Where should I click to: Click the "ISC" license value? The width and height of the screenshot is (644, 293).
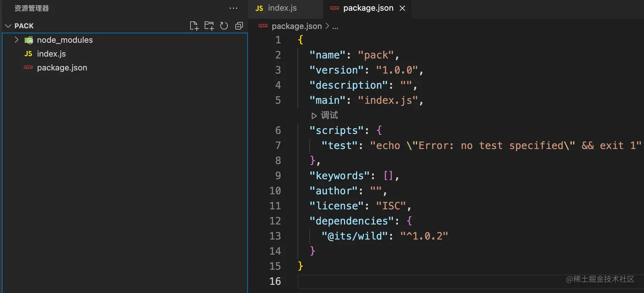coord(391,206)
